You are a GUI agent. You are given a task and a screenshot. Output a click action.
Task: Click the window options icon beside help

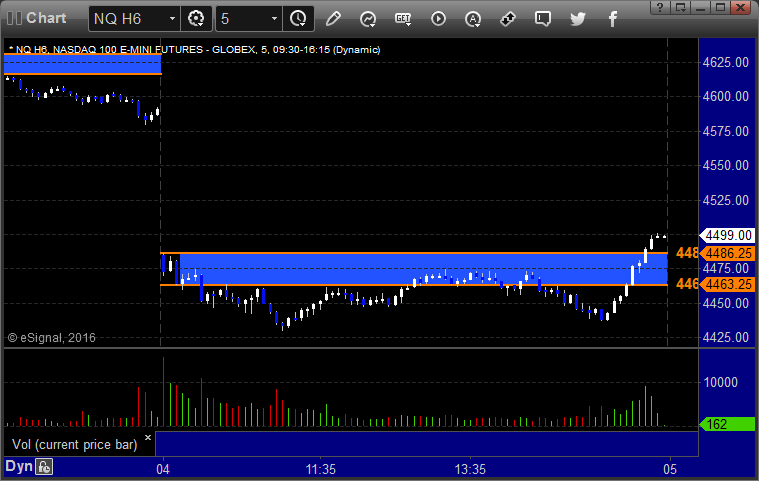click(681, 7)
